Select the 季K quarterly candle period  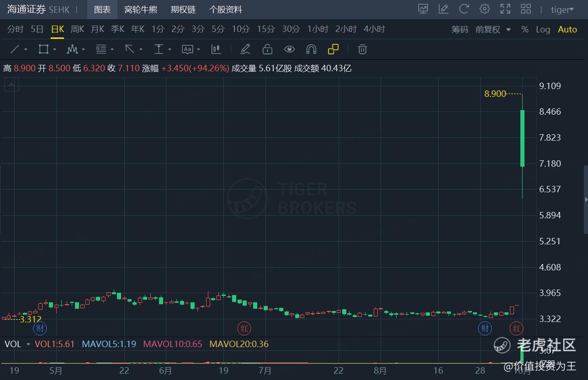117,29
